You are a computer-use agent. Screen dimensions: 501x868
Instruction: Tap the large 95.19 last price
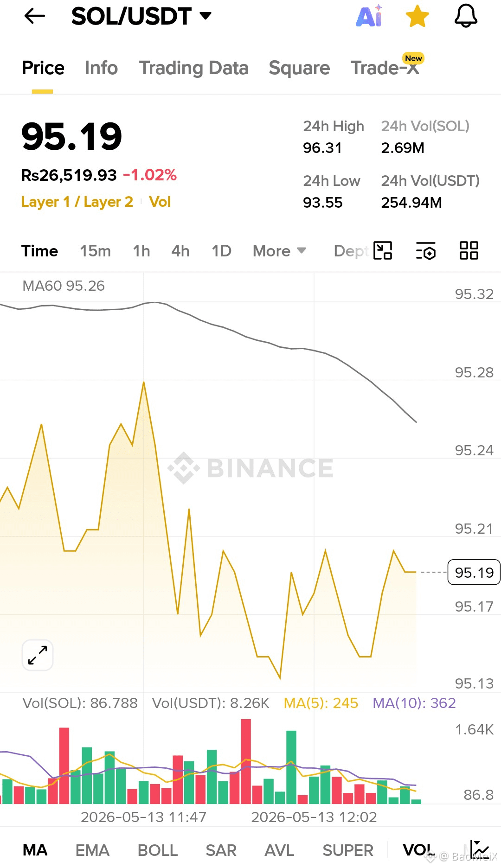pos(72,136)
